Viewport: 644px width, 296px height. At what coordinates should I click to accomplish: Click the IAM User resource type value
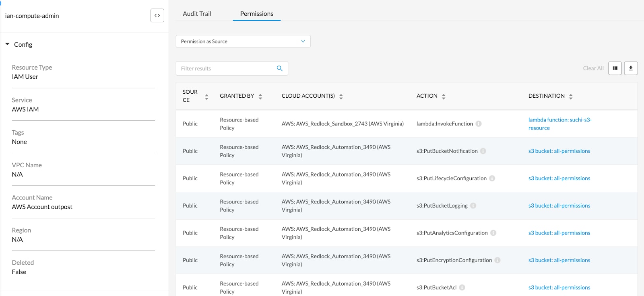pos(25,77)
